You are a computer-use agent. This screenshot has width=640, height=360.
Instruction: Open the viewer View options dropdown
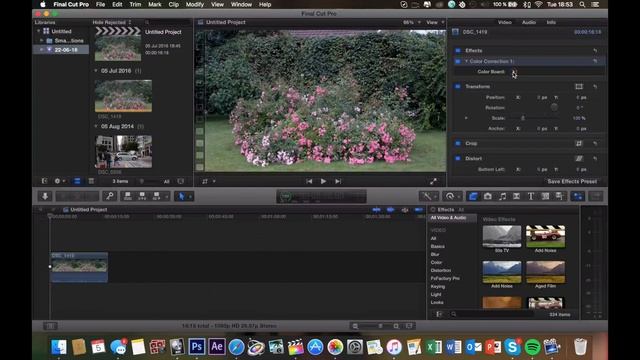tap(435, 22)
